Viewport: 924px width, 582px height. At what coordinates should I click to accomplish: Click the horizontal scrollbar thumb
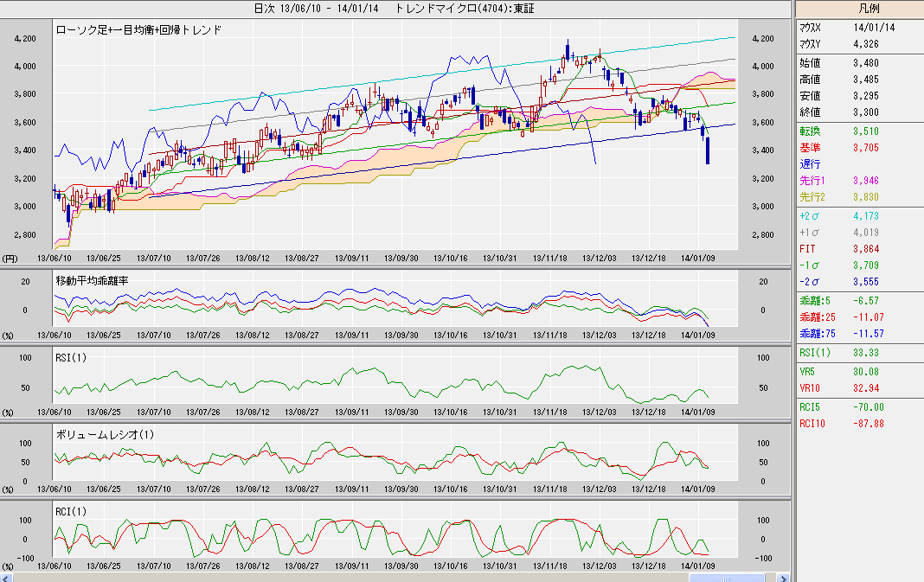tap(727, 577)
